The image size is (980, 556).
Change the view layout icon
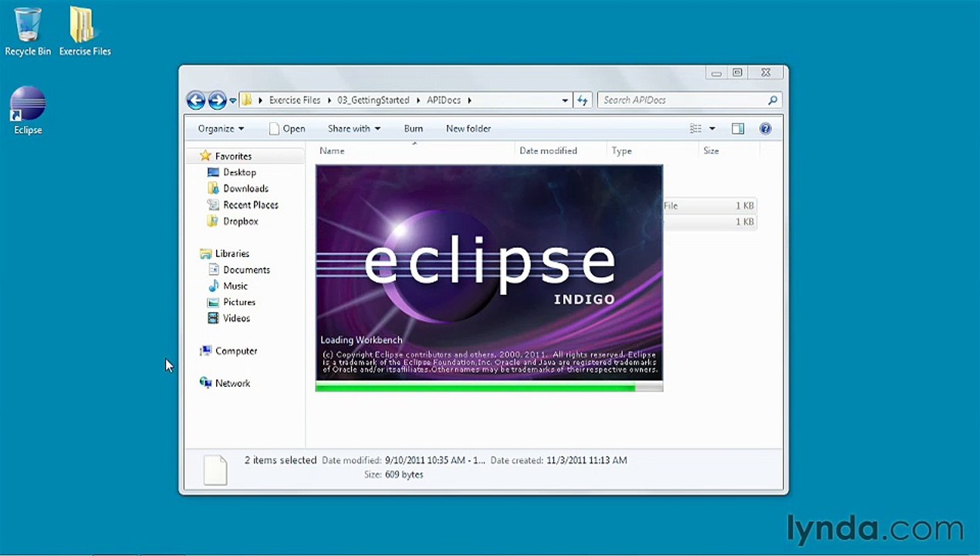695,129
